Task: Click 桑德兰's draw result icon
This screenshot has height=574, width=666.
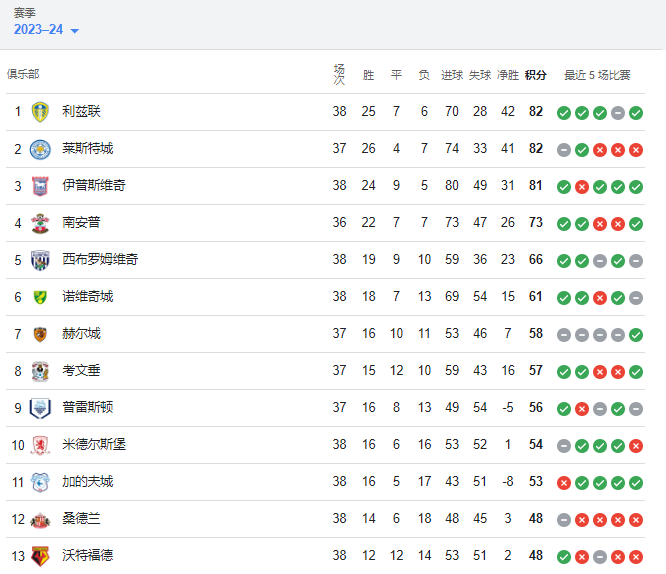Action: (564, 520)
